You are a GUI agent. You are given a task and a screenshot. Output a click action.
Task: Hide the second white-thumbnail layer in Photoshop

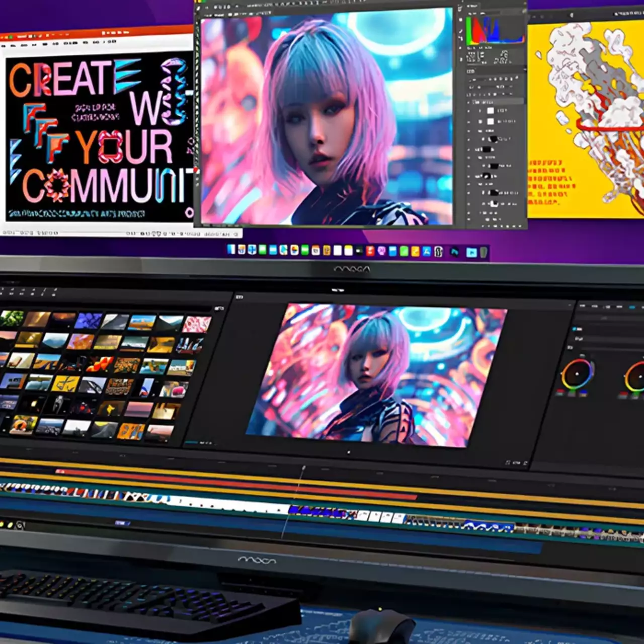469,122
